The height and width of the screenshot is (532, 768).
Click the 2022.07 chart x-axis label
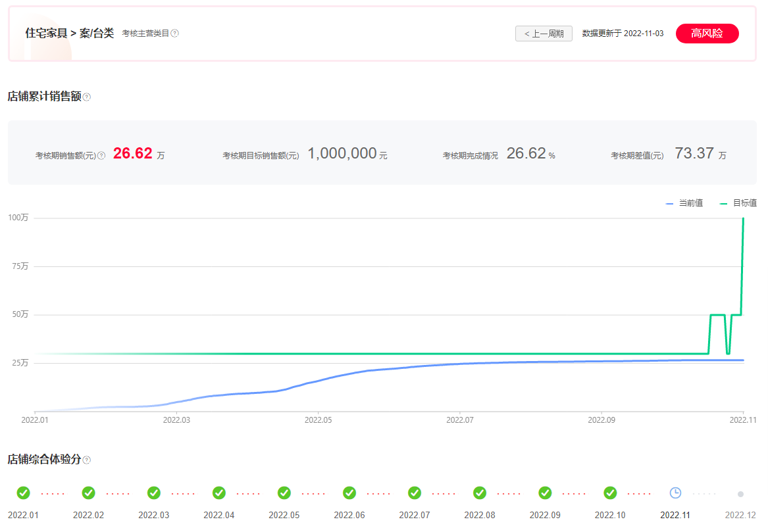point(460,420)
